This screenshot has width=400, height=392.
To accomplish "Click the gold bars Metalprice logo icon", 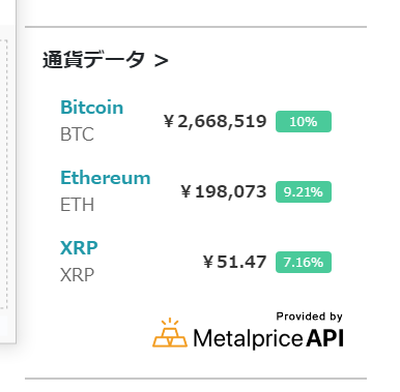I will tap(170, 332).
